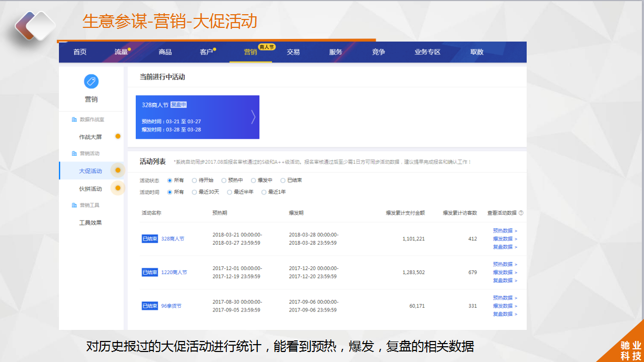
Task: Open the 竞争 tab
Action: 378,52
